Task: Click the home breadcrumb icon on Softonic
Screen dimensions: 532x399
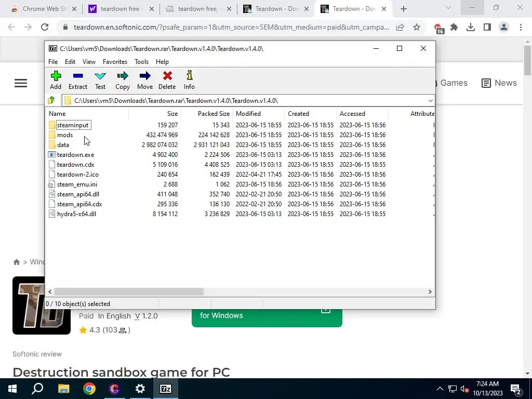Action: click(16, 262)
